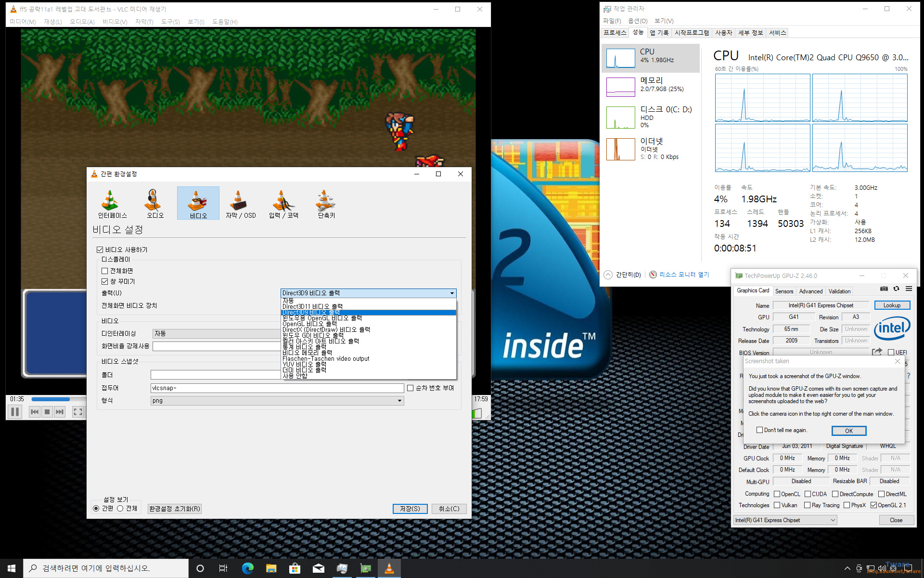Click the 저장(S) save button
The image size is (924, 578).
pos(410,509)
